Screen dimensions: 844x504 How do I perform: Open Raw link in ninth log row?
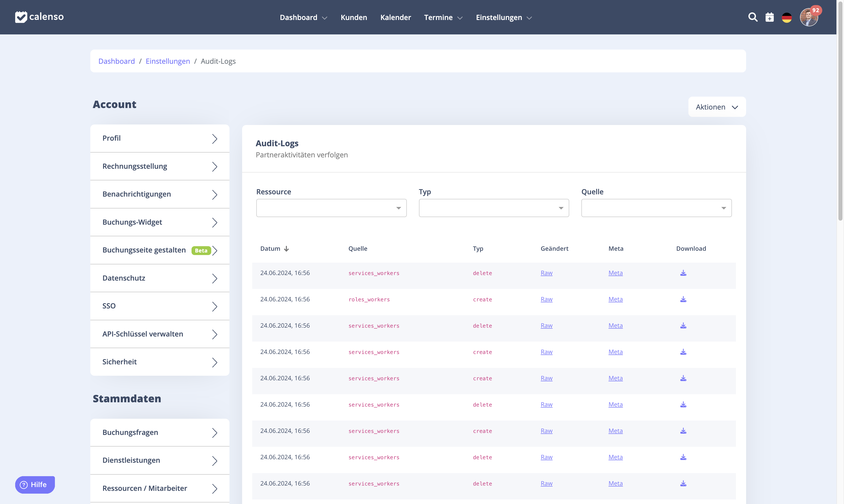(546, 484)
